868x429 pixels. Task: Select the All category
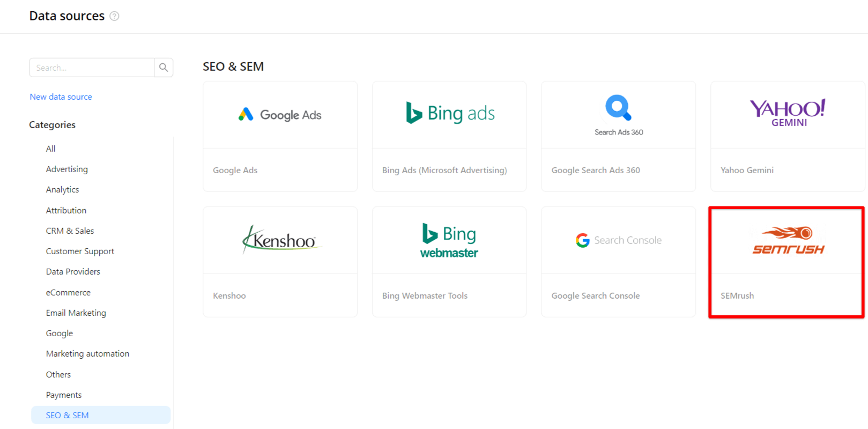point(50,149)
